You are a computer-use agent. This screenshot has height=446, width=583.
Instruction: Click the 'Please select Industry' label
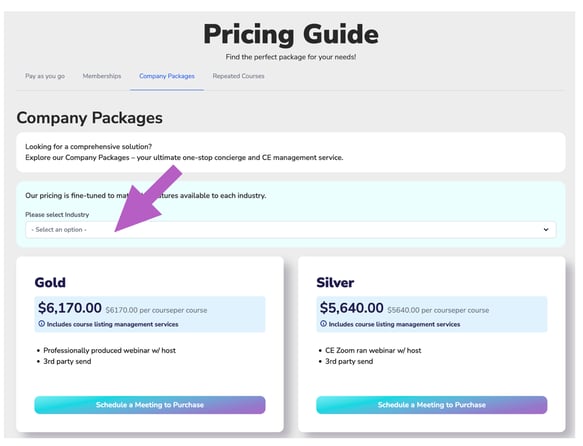click(x=57, y=214)
